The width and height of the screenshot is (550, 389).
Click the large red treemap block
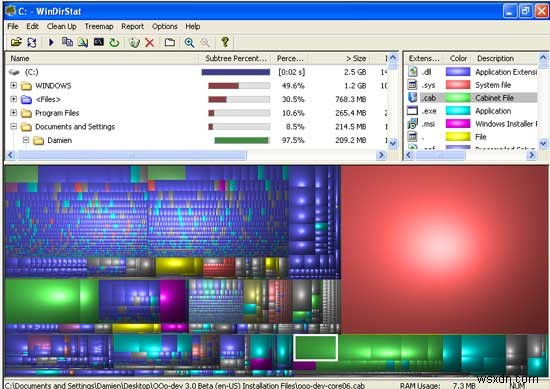coord(444,249)
